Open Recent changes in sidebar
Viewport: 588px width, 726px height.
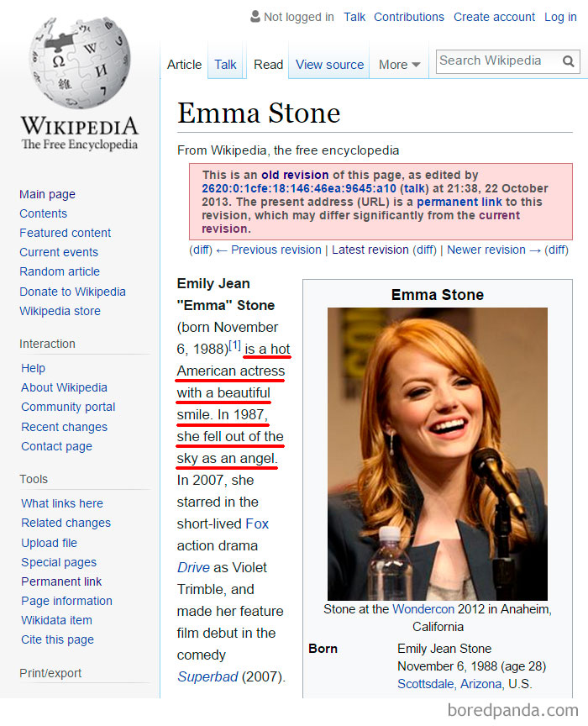tap(64, 427)
